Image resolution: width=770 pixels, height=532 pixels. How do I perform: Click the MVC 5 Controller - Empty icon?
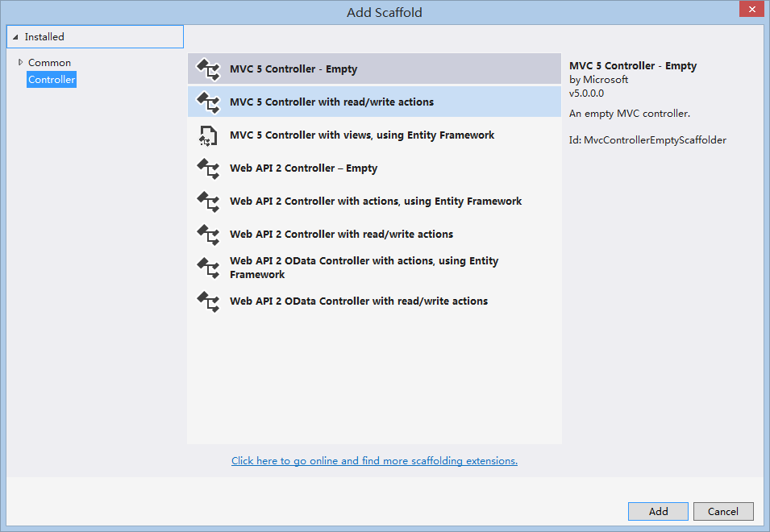point(208,69)
